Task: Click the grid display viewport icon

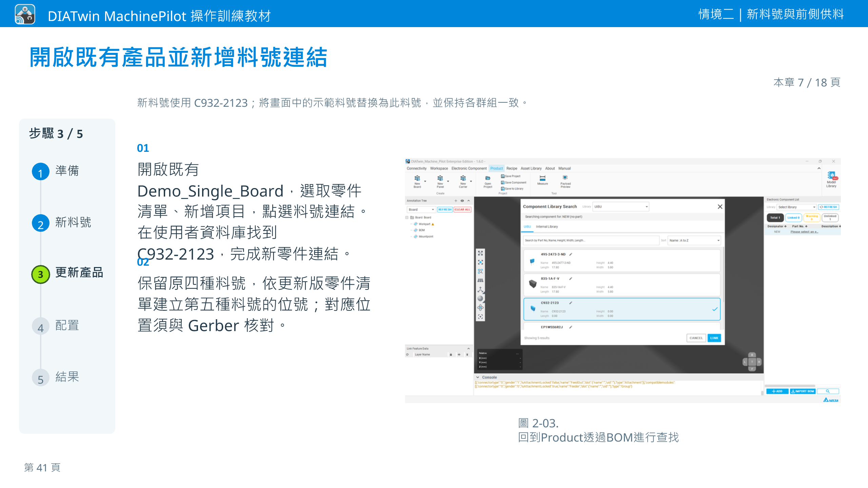Action: pos(480,281)
